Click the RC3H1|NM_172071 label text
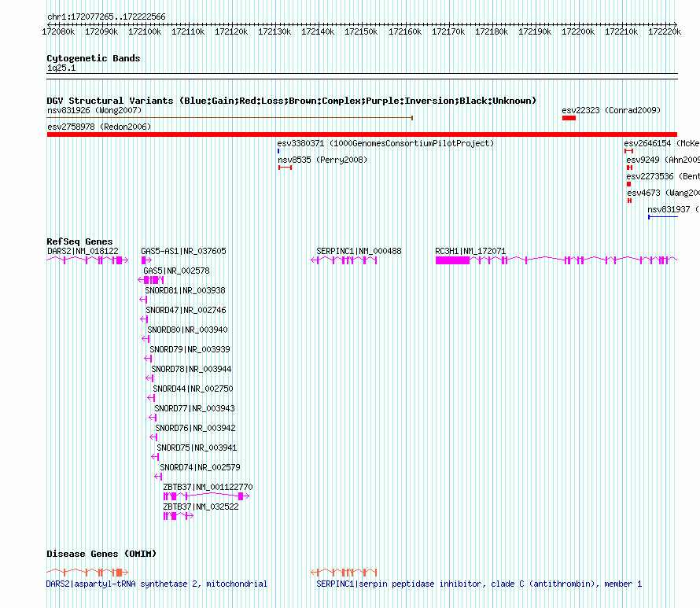Screen dimensions: 700x608 click(470, 252)
